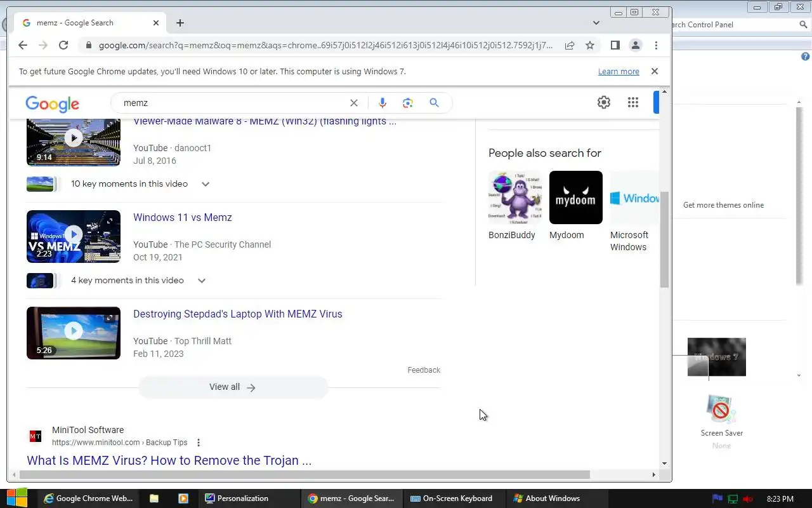This screenshot has width=812, height=508.
Task: Bookmark this page with the star icon
Action: [x=590, y=45]
